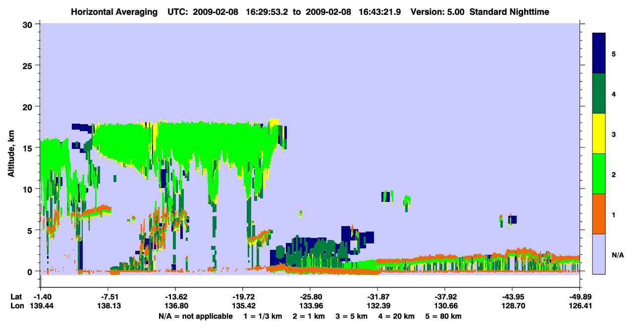Click 'Standard Nighttime' in the title
The height and width of the screenshot is (330, 644).
pyautogui.click(x=509, y=11)
